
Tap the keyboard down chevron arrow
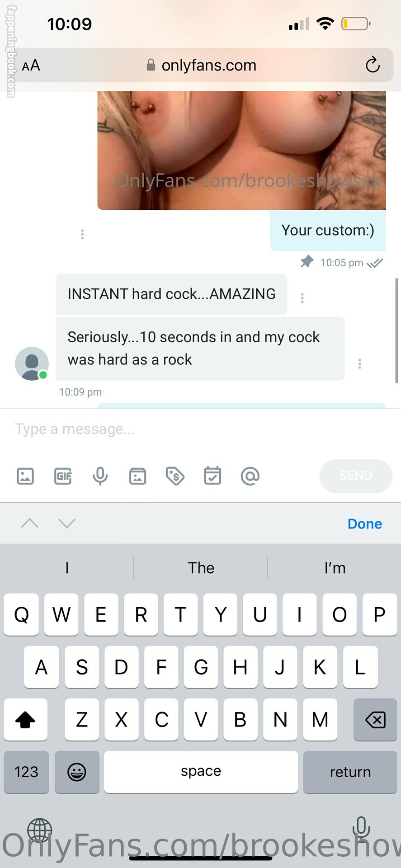(x=67, y=523)
